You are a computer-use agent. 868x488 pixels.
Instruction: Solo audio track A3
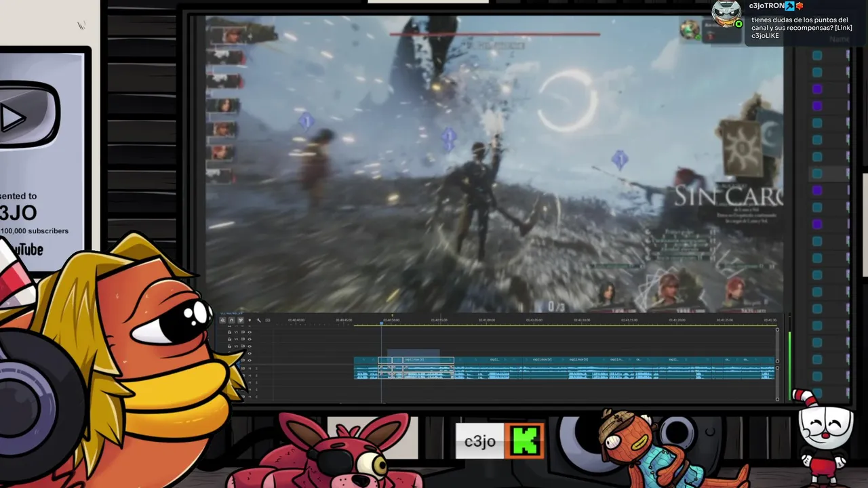click(256, 382)
